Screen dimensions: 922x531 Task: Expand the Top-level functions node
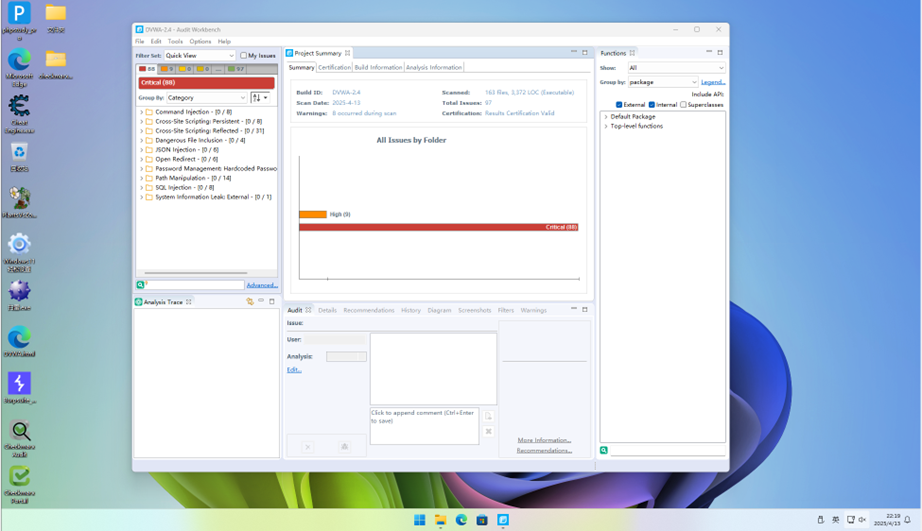click(x=606, y=126)
